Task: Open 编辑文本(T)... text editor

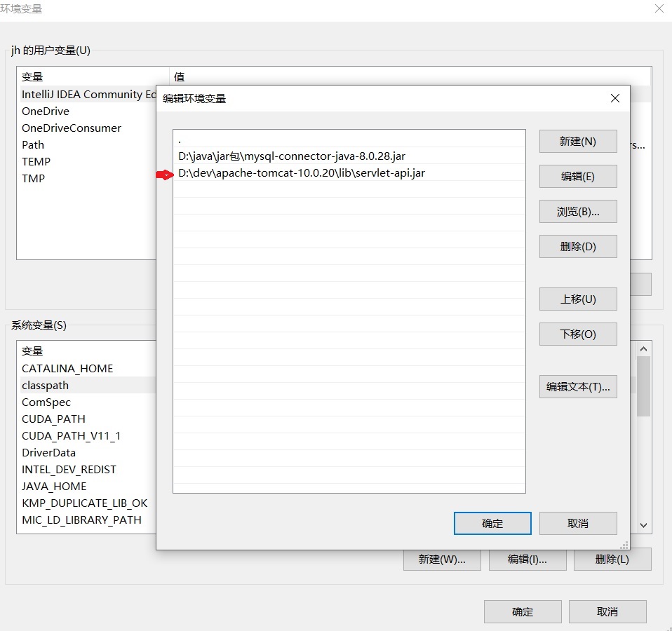Action: (x=577, y=386)
